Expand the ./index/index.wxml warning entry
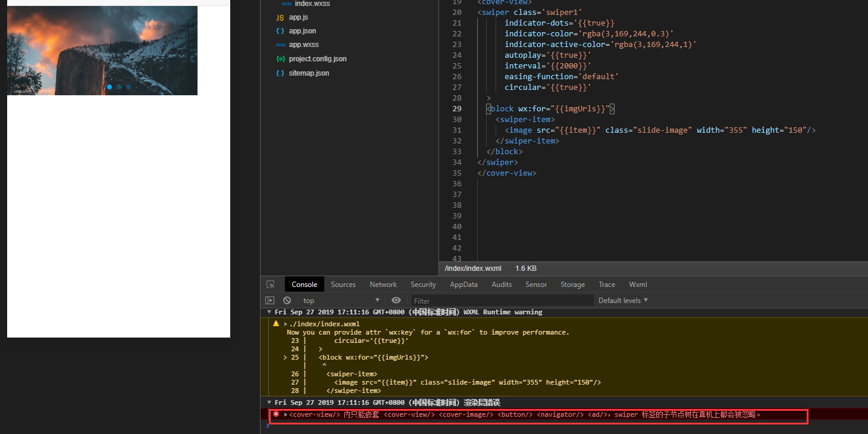Image resolution: width=868 pixels, height=434 pixels. point(286,324)
